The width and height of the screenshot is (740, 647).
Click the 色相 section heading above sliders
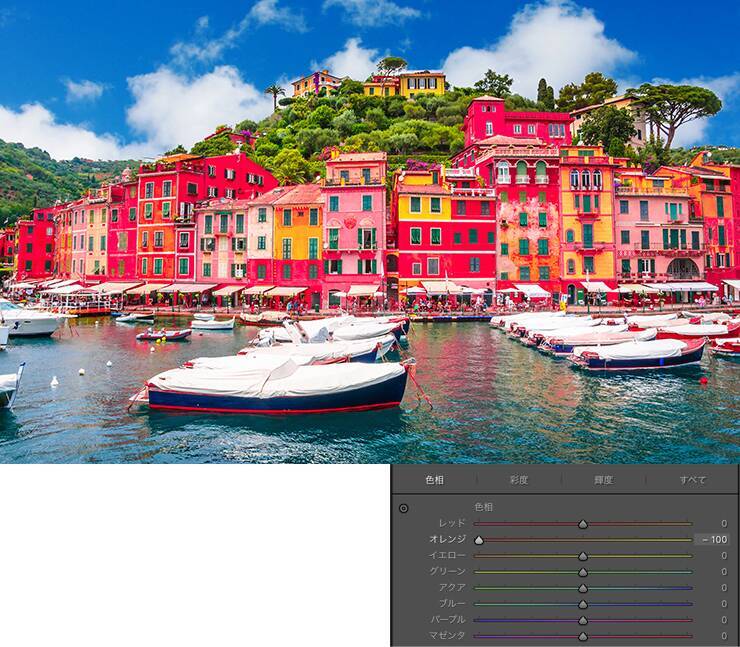pos(484,507)
